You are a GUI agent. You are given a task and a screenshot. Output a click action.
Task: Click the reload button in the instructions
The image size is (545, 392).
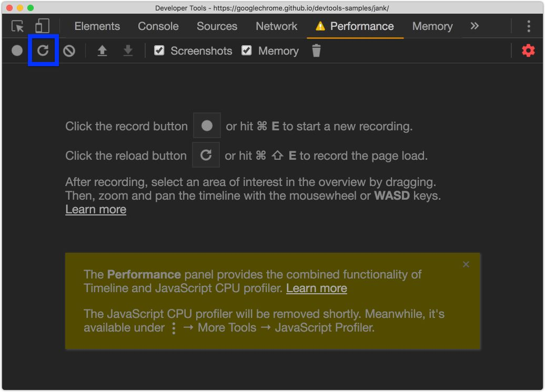206,155
